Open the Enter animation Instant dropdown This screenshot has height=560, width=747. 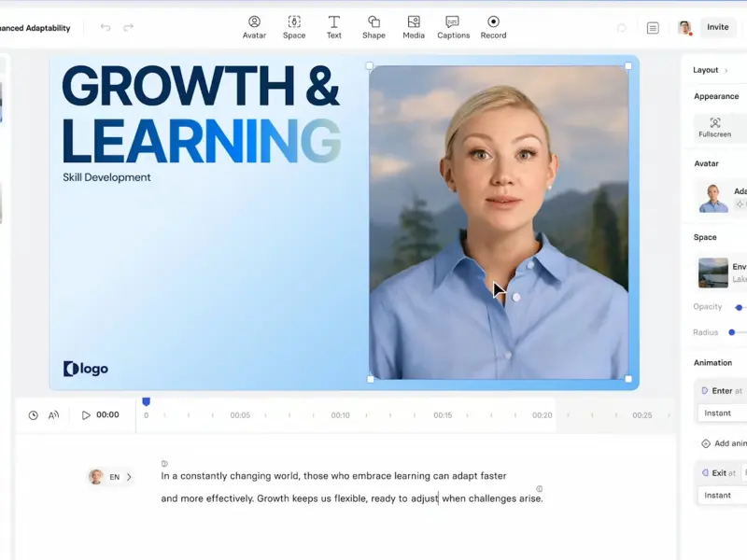pos(722,413)
